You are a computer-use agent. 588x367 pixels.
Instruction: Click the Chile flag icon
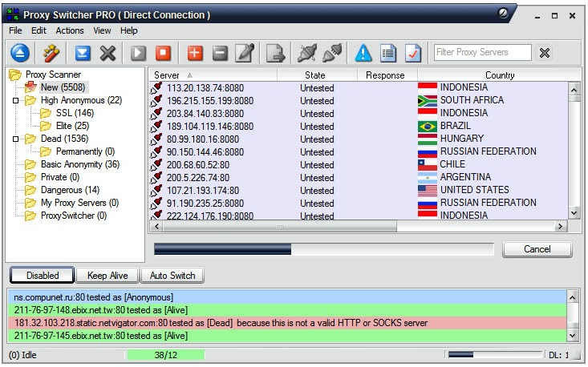tap(428, 165)
